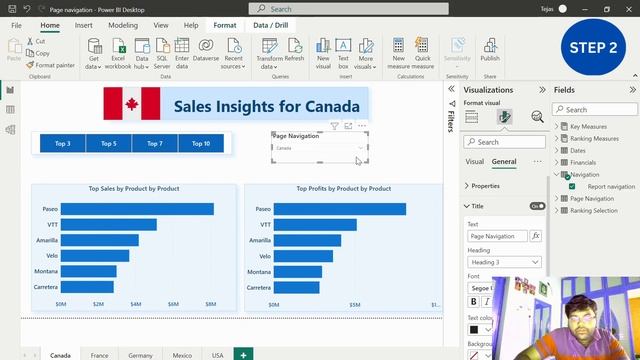Click Cut in Clipboard group
The width and height of the screenshot is (640, 360).
click(x=36, y=41)
